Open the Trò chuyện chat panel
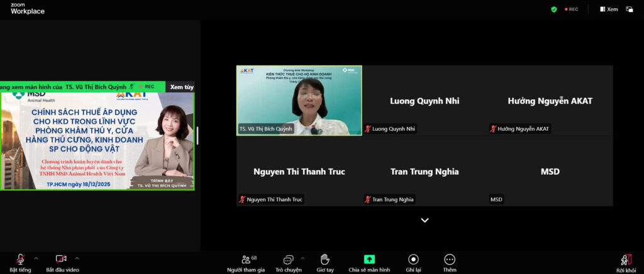The height and width of the screenshot is (274, 644). (x=288, y=261)
